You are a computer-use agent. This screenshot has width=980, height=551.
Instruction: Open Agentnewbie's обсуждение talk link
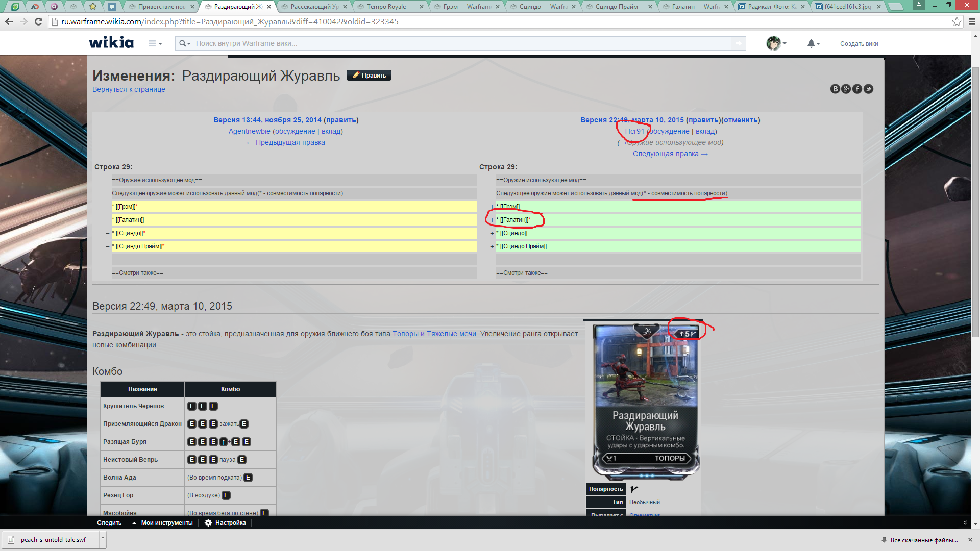point(295,131)
